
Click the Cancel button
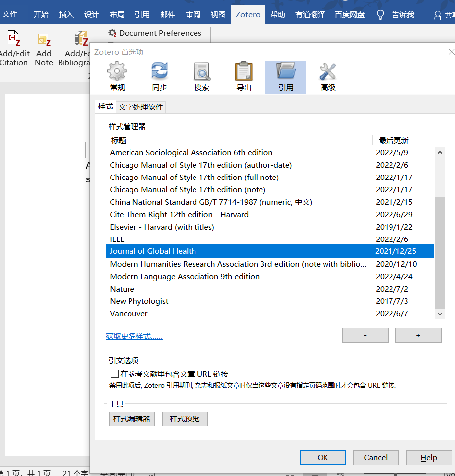pos(376,458)
